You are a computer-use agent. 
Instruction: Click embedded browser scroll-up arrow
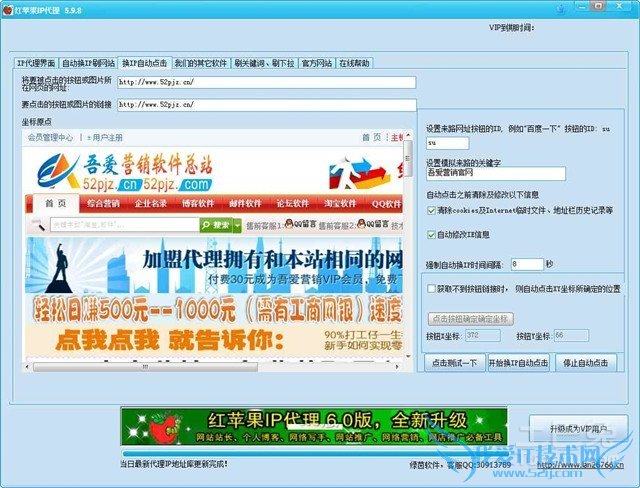pyautogui.click(x=408, y=135)
